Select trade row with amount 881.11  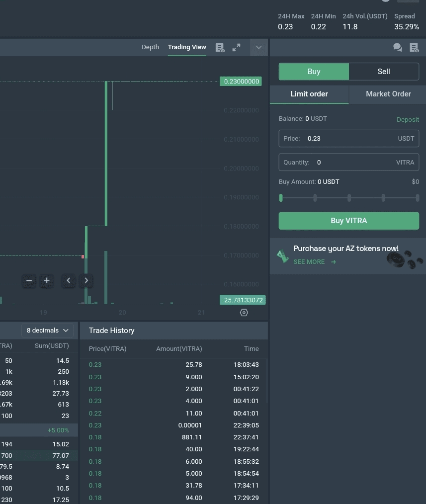pyautogui.click(x=173, y=437)
